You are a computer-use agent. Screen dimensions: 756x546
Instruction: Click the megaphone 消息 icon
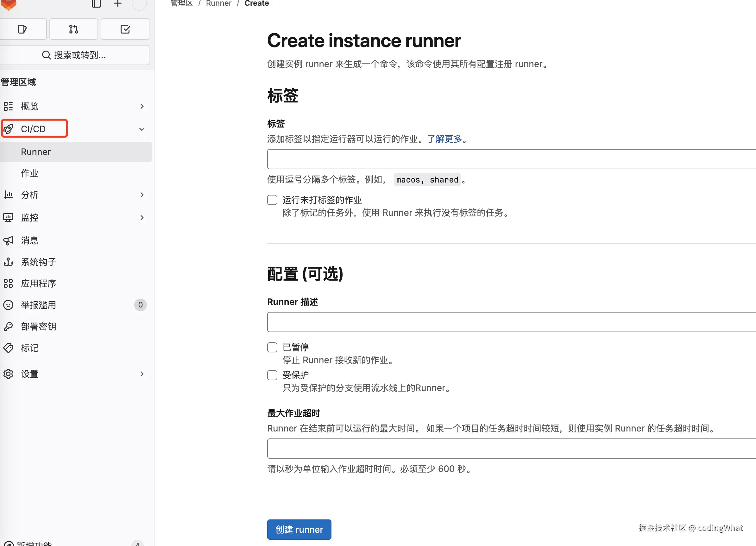click(x=8, y=240)
